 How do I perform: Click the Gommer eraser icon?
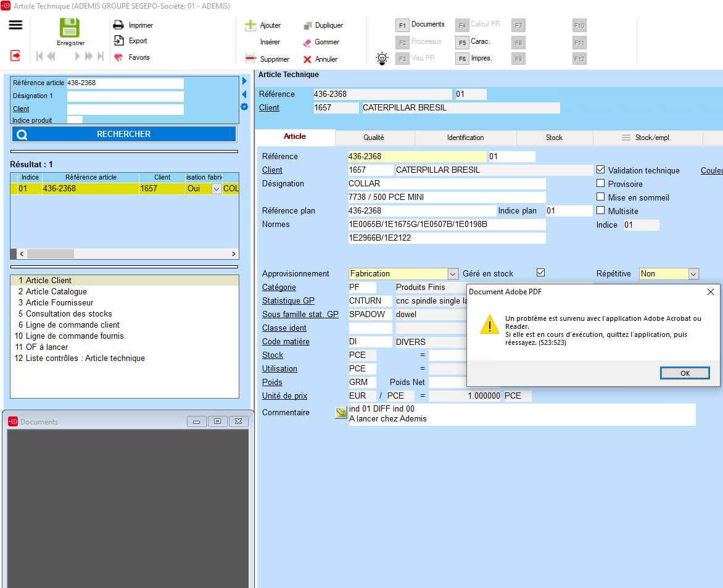coord(307,43)
